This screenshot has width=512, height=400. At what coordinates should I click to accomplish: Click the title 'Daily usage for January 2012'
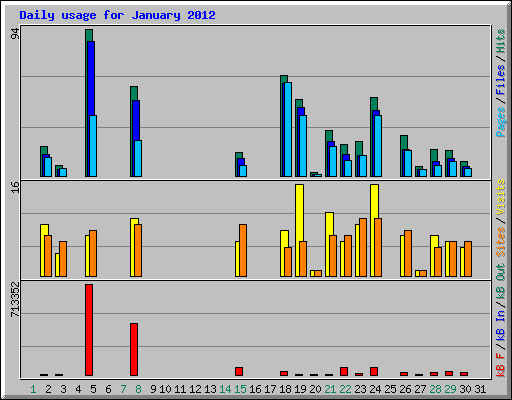tap(117, 15)
